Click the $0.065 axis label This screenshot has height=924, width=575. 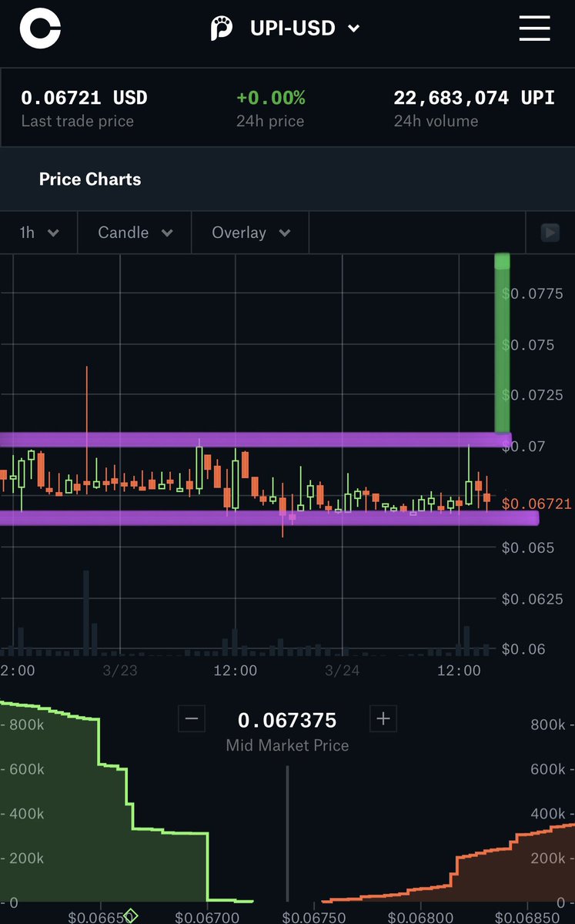coord(528,547)
